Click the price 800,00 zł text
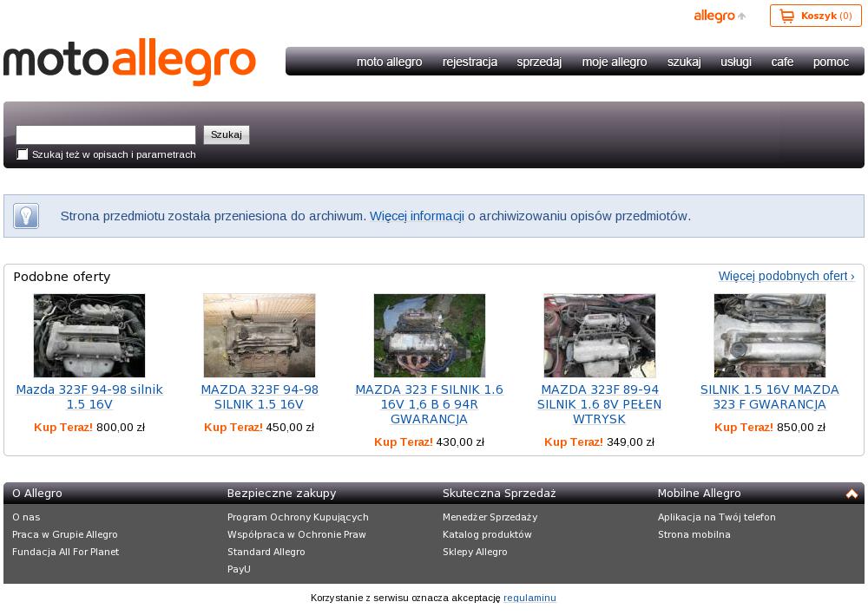The width and height of the screenshot is (868, 615). 121,428
